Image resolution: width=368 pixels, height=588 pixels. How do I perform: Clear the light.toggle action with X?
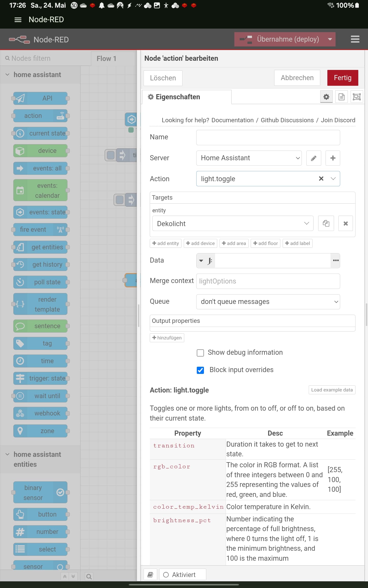point(321,179)
